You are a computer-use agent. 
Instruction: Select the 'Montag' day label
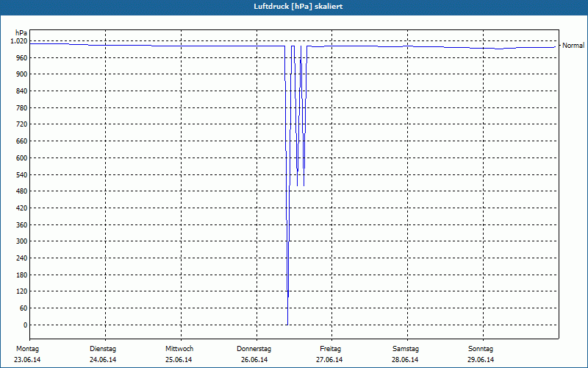click(x=27, y=349)
